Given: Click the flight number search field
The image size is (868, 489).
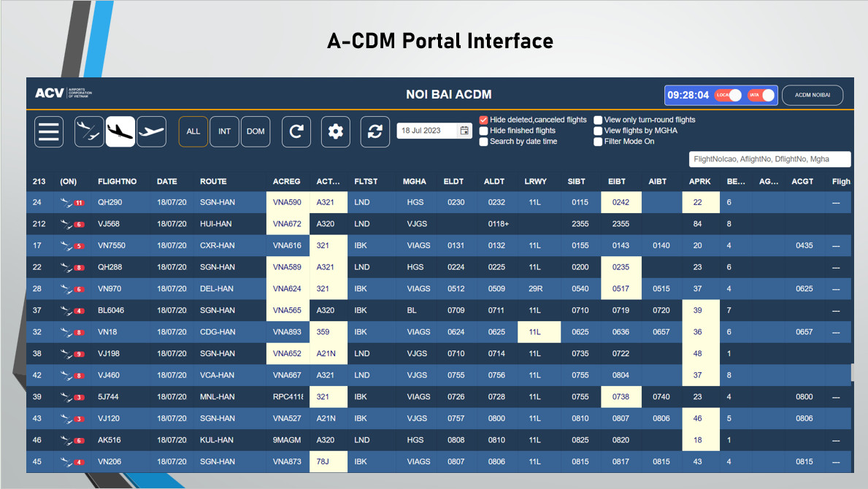Looking at the screenshot, I should (769, 159).
